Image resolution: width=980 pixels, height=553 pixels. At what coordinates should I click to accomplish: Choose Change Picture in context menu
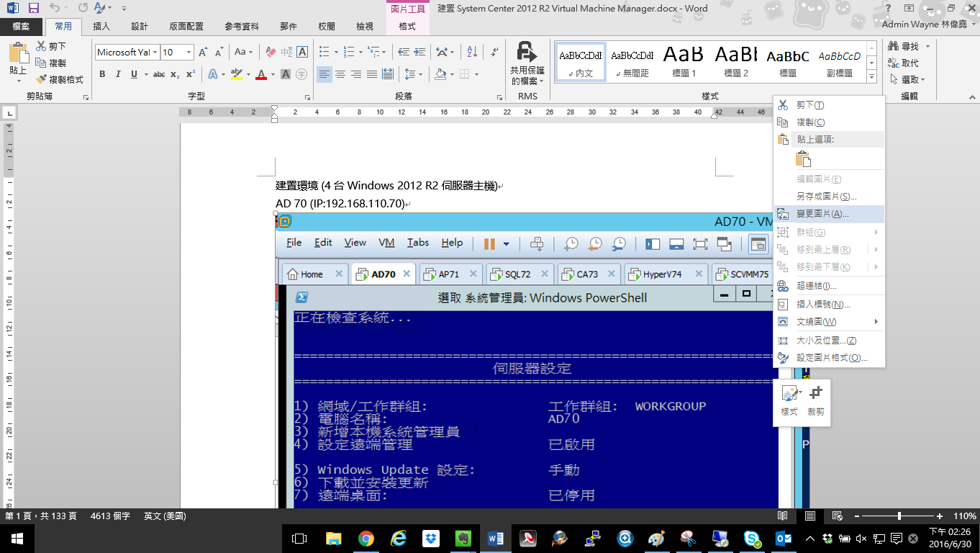tap(829, 214)
